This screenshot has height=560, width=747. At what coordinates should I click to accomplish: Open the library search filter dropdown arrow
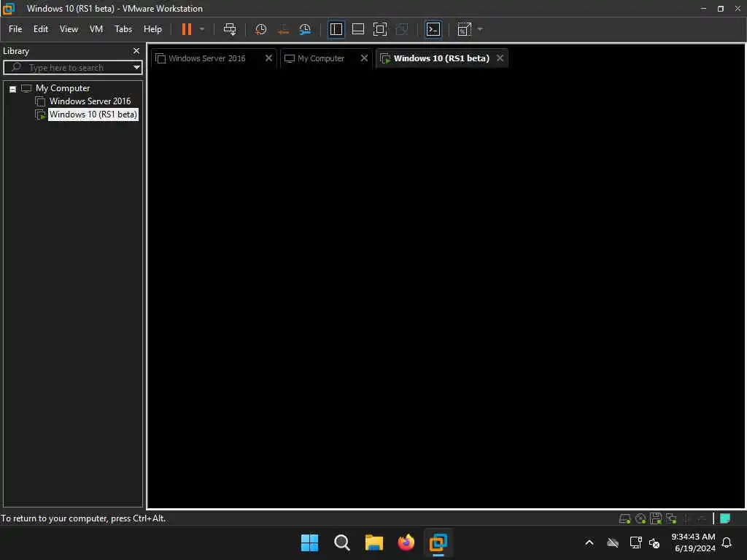(x=136, y=68)
